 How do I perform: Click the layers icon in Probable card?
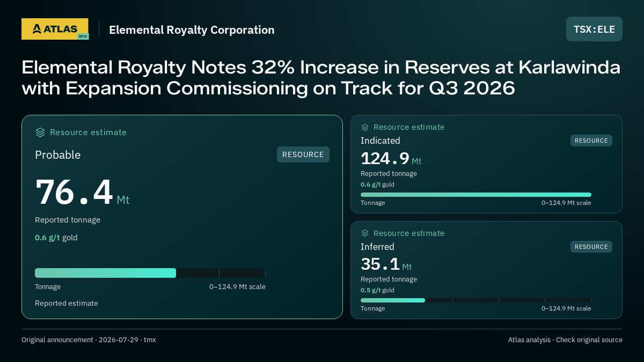click(x=40, y=132)
